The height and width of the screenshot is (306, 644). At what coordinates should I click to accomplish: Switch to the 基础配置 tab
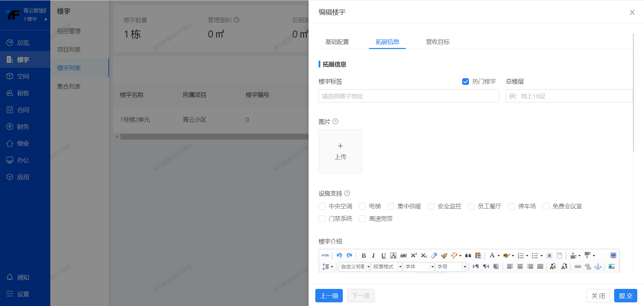(337, 42)
